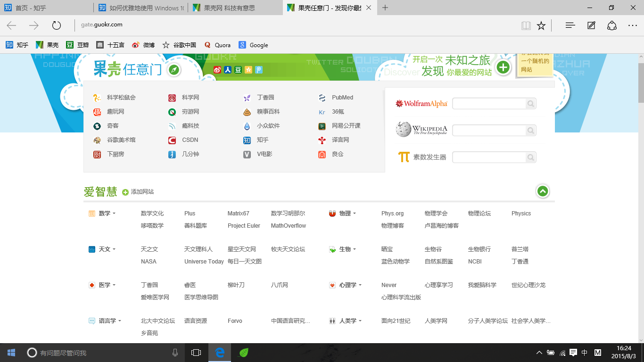Click the Edge share icon
Viewport: 644px width, 362px height.
[612, 25]
